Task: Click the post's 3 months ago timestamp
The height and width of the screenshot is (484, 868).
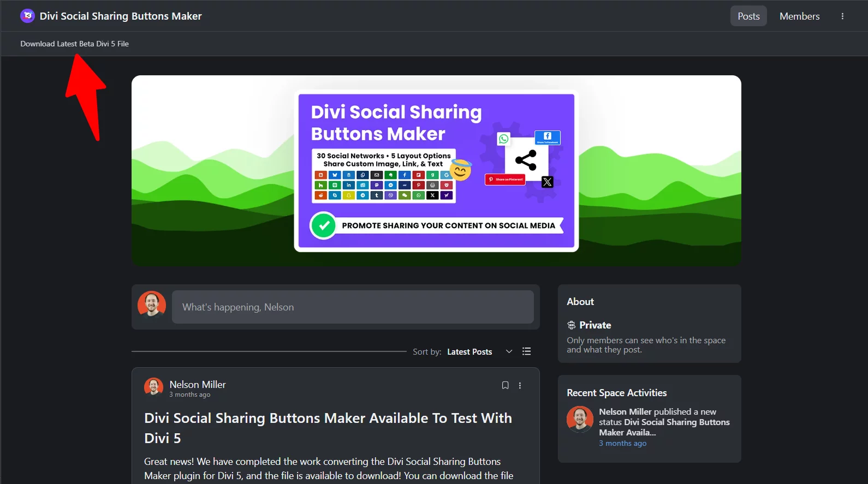Action: click(x=189, y=395)
